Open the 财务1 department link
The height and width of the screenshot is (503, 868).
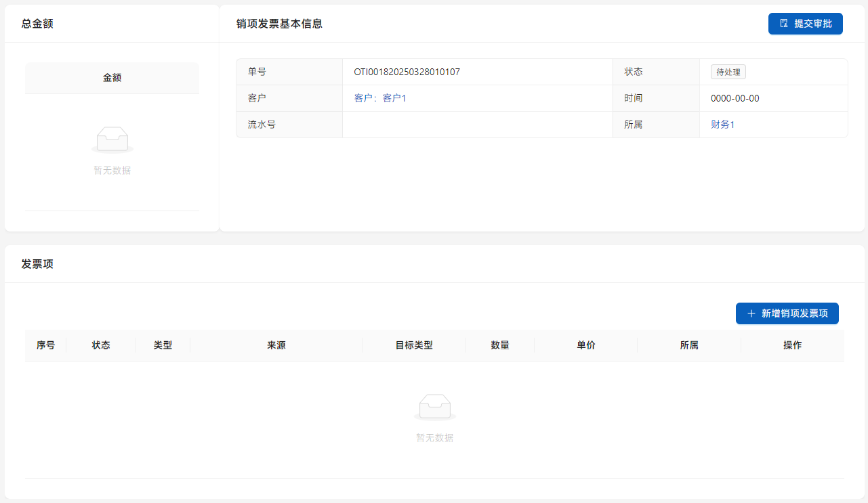(722, 125)
